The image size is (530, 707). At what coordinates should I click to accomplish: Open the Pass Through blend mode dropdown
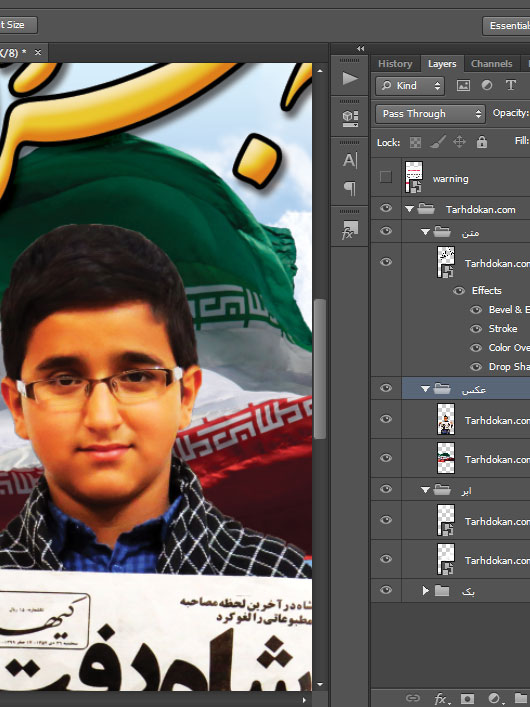point(430,114)
